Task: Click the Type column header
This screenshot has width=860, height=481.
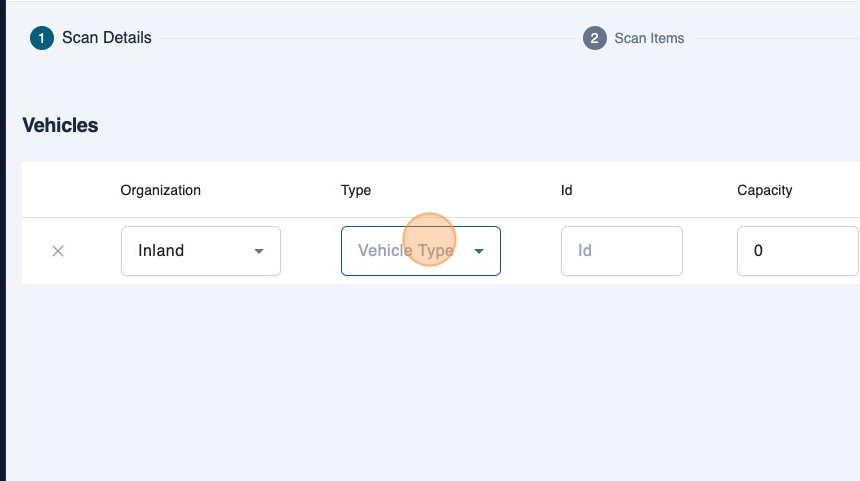Action: [356, 190]
